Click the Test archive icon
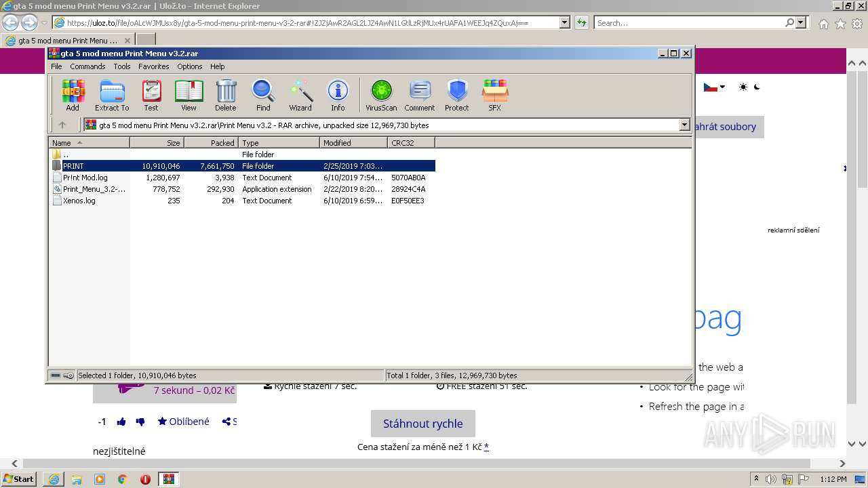 [151, 95]
